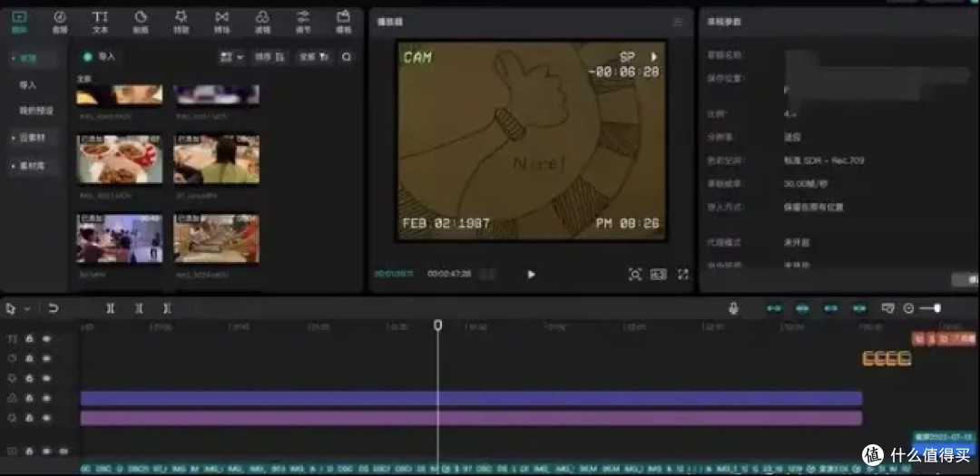Screen dimensions: 980x476
Task: Adjust the timeline zoom slider
Action: (930, 308)
